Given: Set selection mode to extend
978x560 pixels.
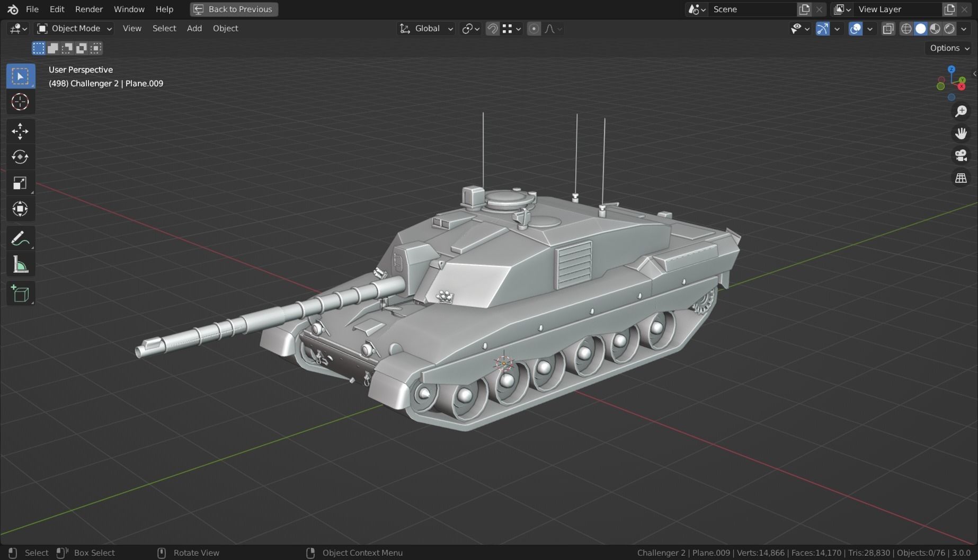Looking at the screenshot, I should 53,48.
